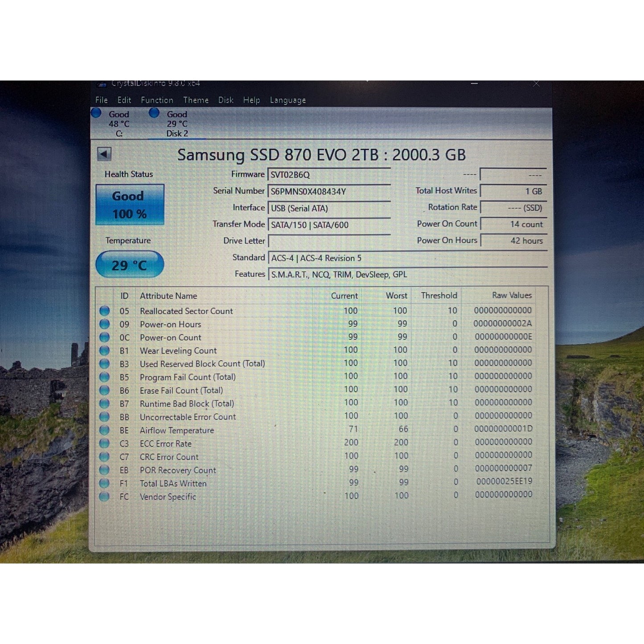Click the empty Drive Letter field
The width and height of the screenshot is (644, 644).
point(329,241)
